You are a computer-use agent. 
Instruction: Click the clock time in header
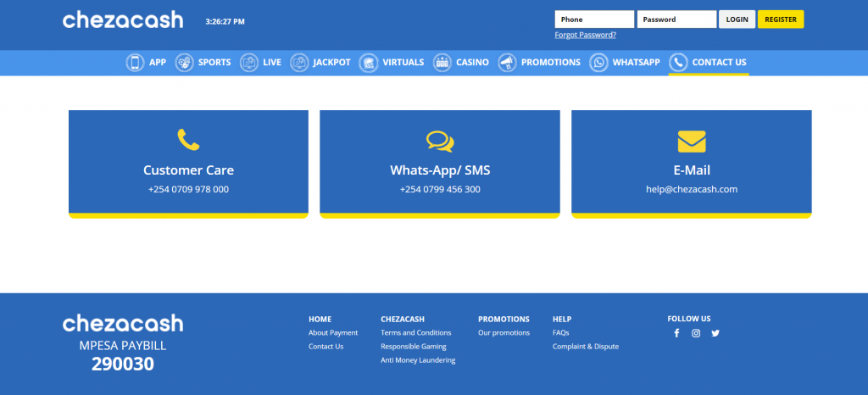pos(225,21)
